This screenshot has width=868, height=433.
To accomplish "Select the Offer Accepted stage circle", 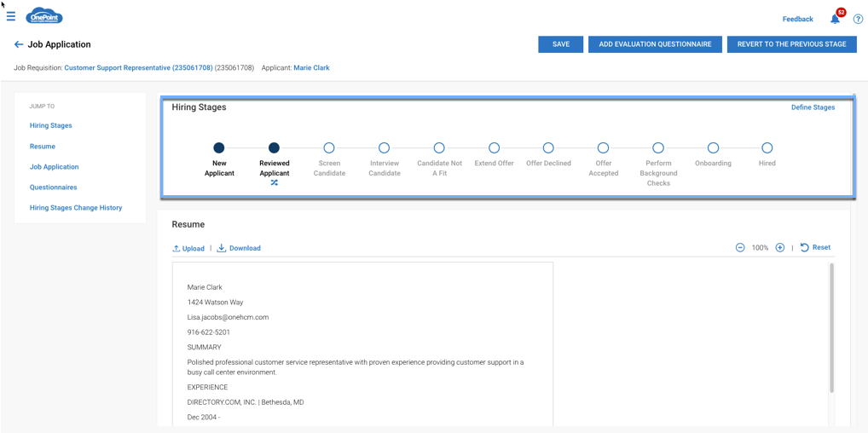I will [x=604, y=147].
